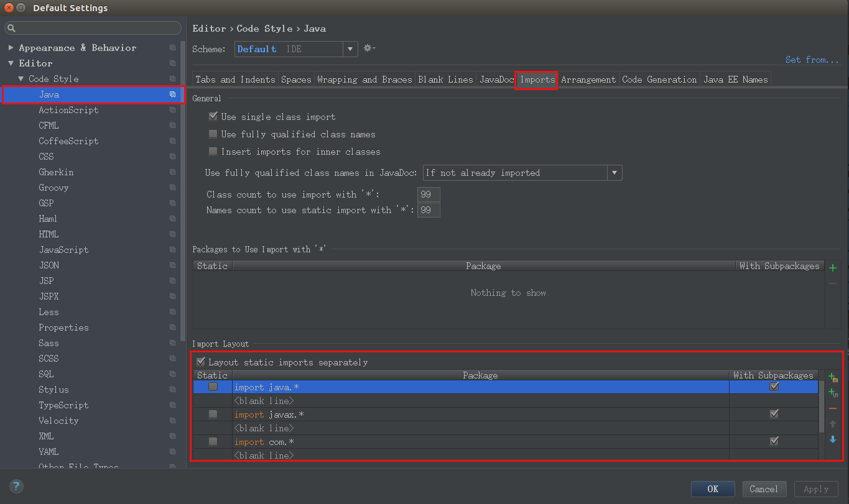This screenshot has height=504, width=849.
Task: Collapse the Editor tree node
Action: click(11, 63)
